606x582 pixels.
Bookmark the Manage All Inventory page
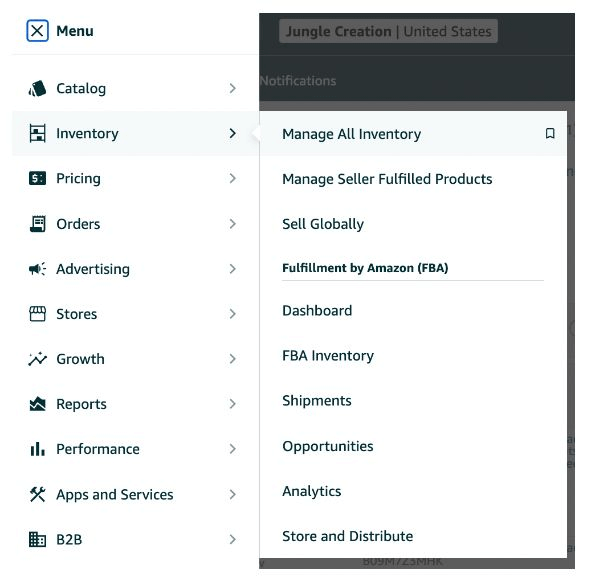tap(549, 134)
